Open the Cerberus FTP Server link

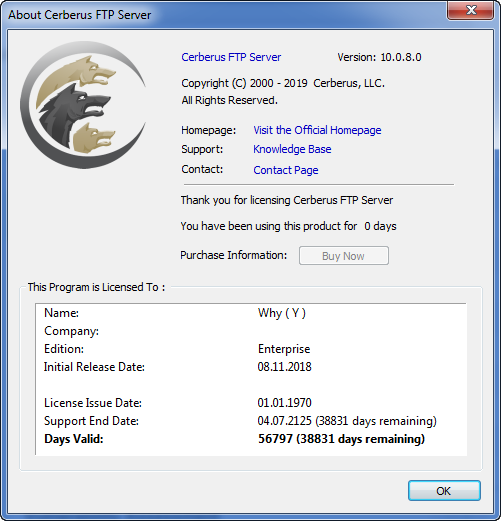(x=231, y=57)
